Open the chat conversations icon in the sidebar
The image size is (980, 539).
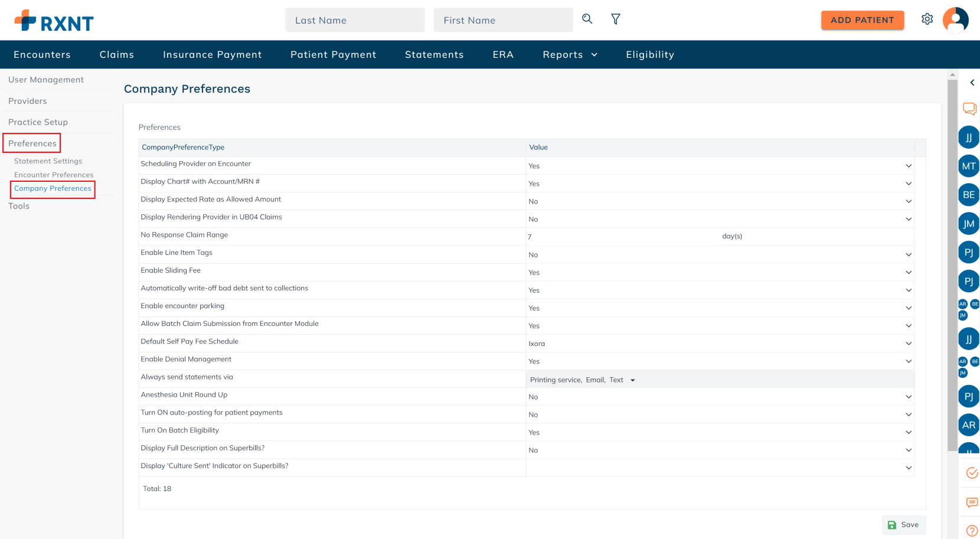(x=969, y=109)
